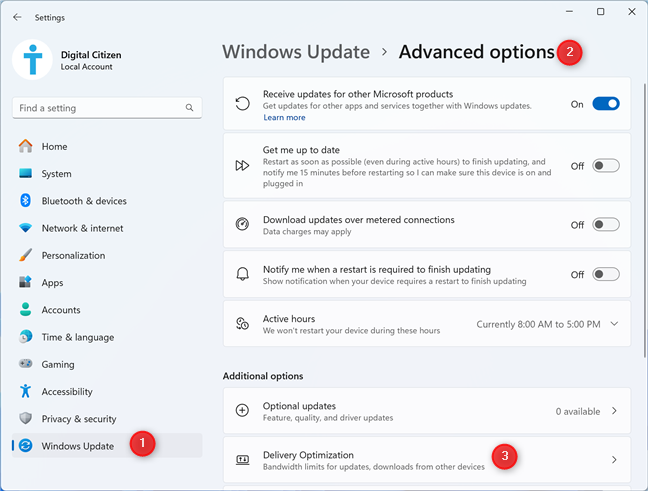Enable Download updates over metered connections
The width and height of the screenshot is (648, 491).
point(606,224)
